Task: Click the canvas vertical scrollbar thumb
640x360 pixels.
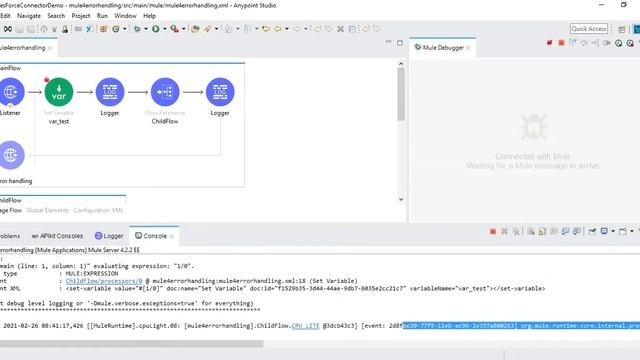Action: point(401,94)
